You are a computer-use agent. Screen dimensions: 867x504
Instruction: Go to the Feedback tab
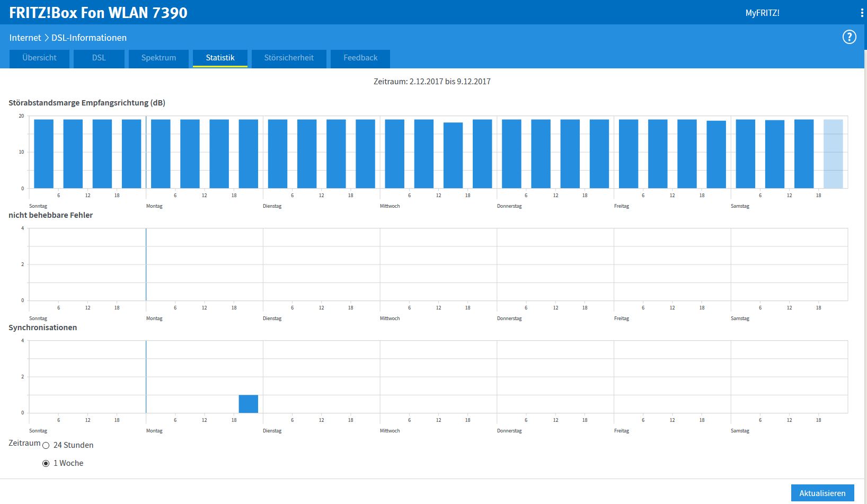[360, 58]
